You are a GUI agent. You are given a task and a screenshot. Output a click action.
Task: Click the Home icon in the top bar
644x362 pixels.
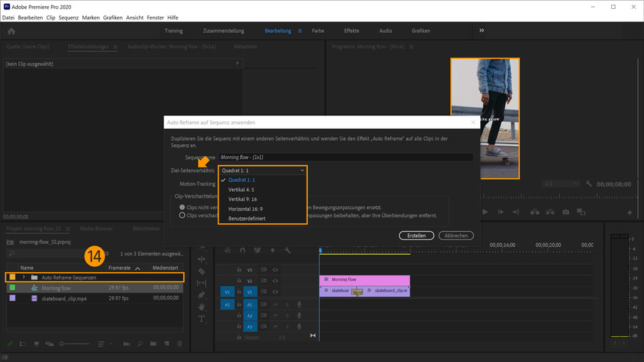click(11, 31)
